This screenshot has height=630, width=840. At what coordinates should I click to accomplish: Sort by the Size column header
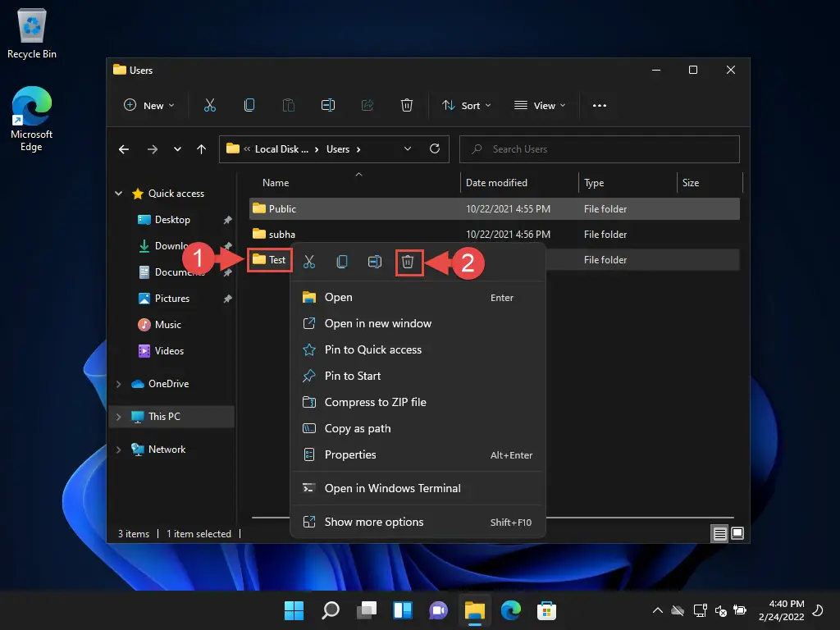point(710,183)
